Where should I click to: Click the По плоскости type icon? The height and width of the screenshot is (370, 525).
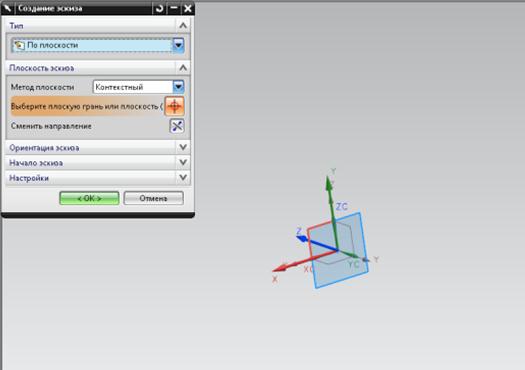tap(19, 45)
